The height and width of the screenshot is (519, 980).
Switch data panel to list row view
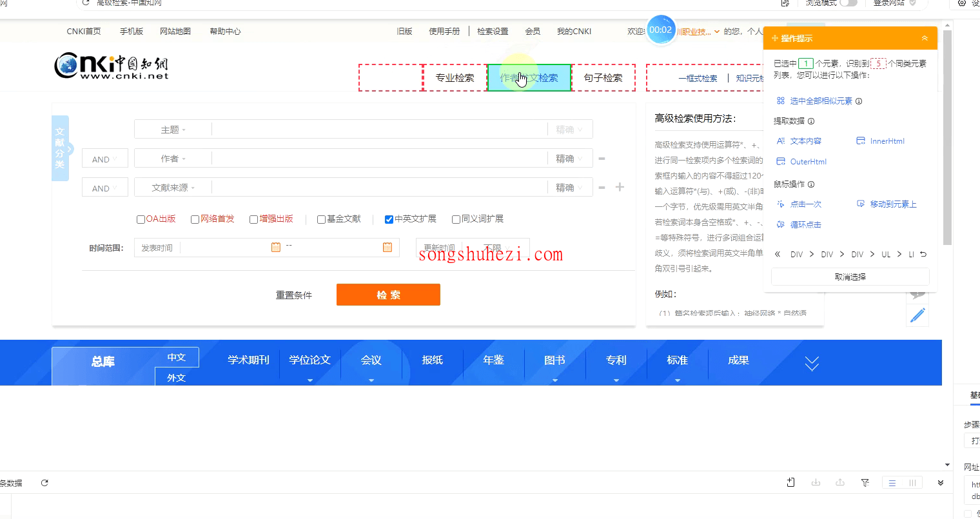pos(892,483)
